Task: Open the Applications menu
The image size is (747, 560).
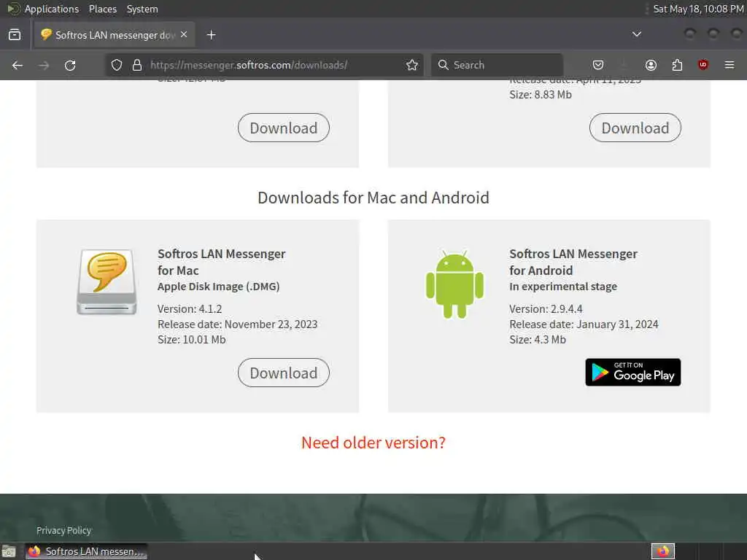Action: click(x=52, y=9)
